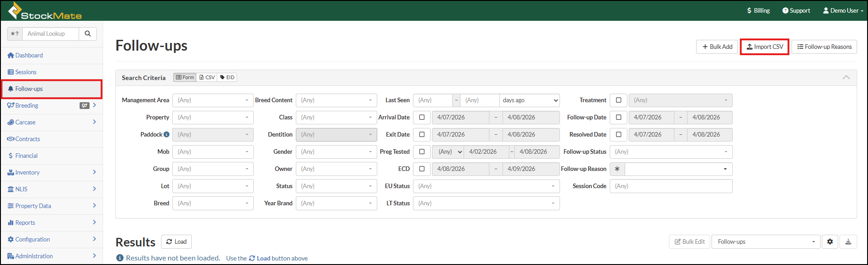Collapse the Search Criteria panel chevron

[846, 77]
